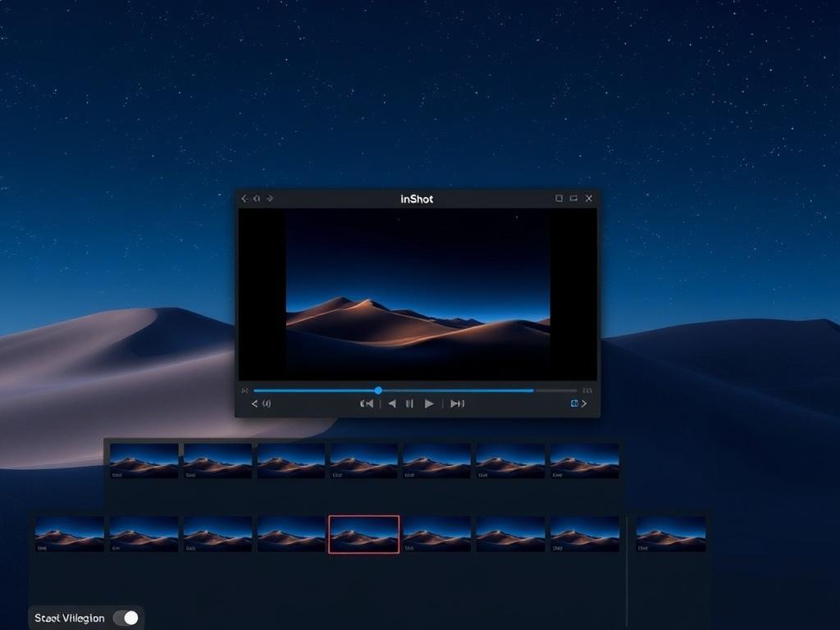This screenshot has height=630, width=840.
Task: Toggle the Staet Vilegion switch
Action: coord(126,618)
